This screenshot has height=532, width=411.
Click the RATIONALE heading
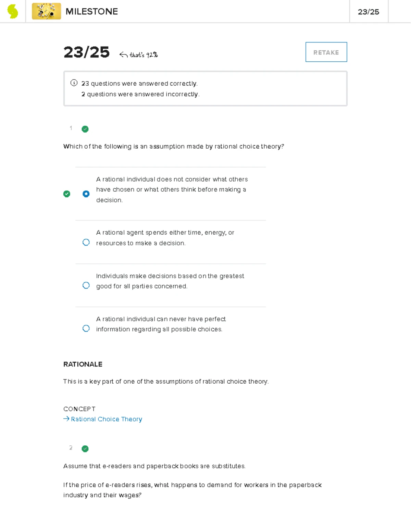point(83,364)
